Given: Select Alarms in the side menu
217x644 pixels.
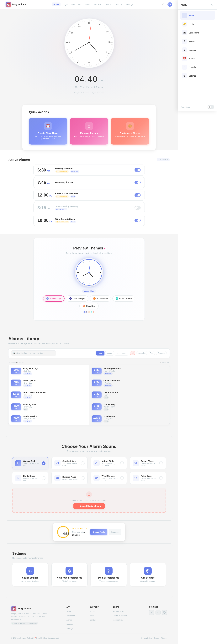Looking at the screenshot, I should (198, 59).
